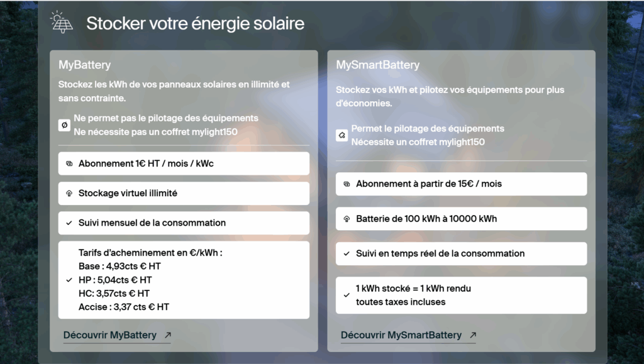The width and height of the screenshot is (644, 364).
Task: Click the Stocker votre énergie solaire heading
Action: tap(195, 23)
